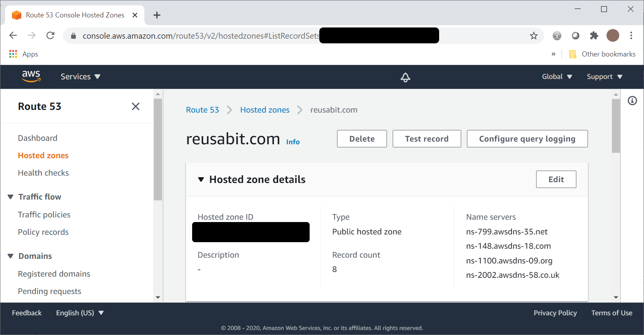Viewport: 644px width, 335px height.
Task: Delete the hosted zone
Action: pos(362,139)
